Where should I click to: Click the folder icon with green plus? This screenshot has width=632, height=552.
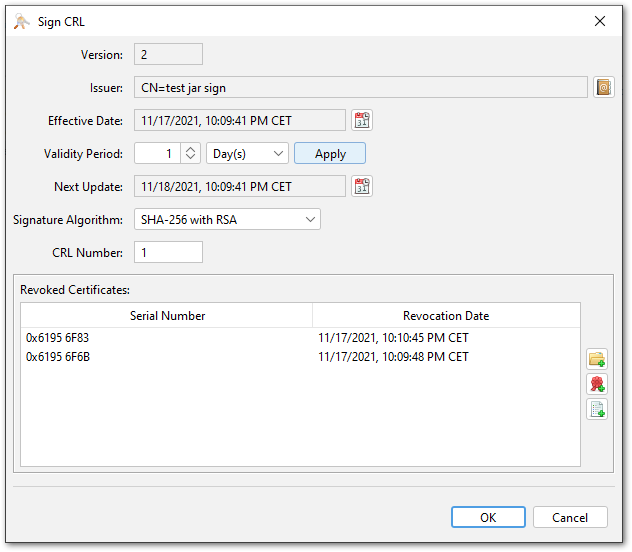pyautogui.click(x=597, y=359)
